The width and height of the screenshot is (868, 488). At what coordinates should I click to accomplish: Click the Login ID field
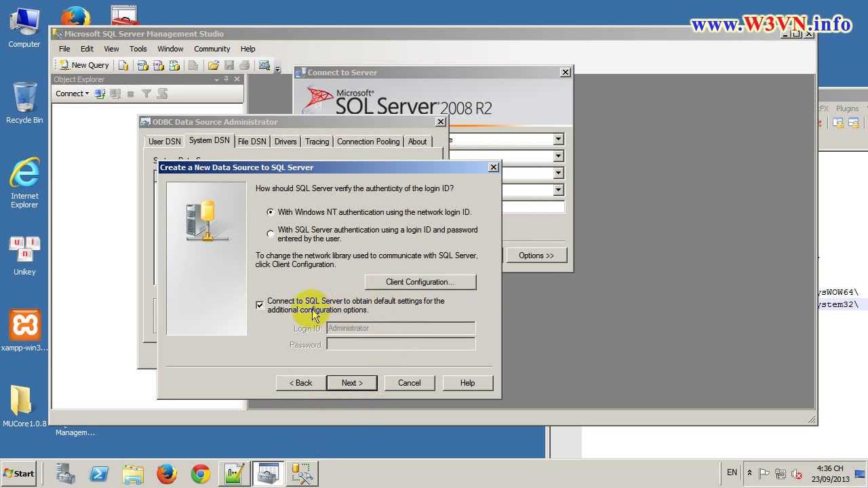tap(401, 328)
